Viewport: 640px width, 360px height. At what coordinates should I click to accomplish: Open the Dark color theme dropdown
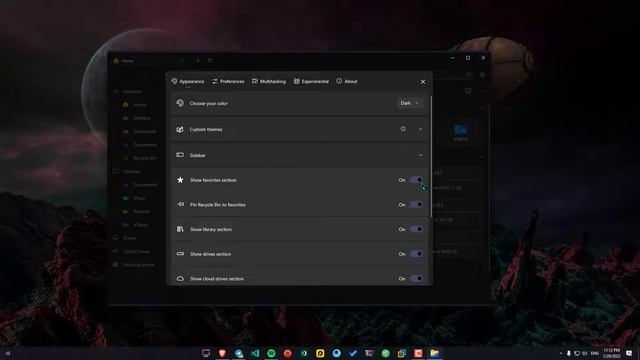[x=409, y=103]
